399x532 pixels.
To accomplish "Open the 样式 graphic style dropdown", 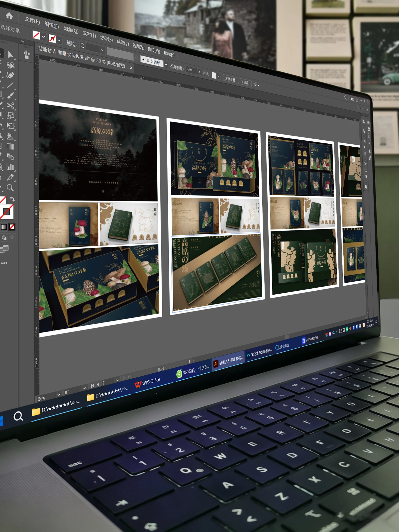I will 218,76.
